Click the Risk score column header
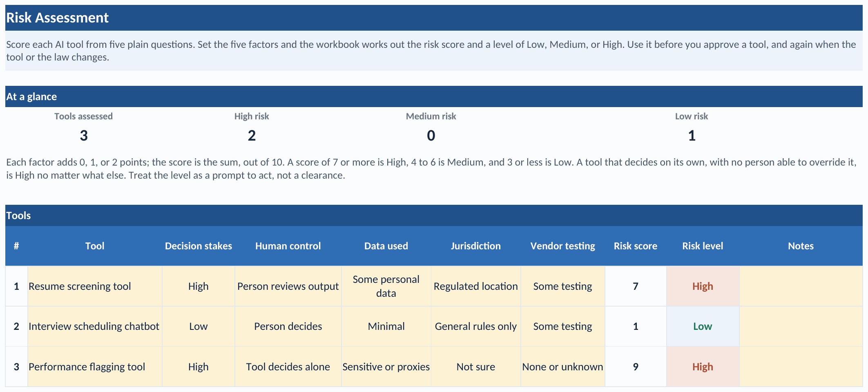The image size is (868, 392). click(636, 246)
